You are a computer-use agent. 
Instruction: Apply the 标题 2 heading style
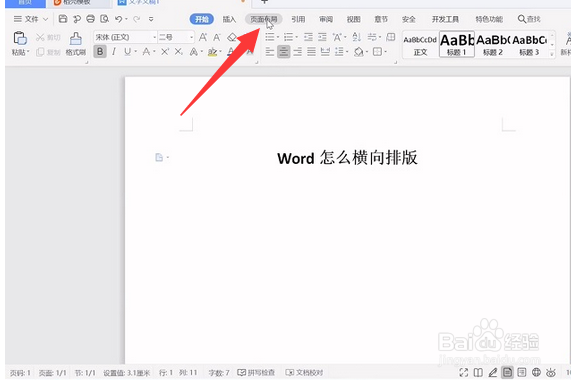point(493,44)
